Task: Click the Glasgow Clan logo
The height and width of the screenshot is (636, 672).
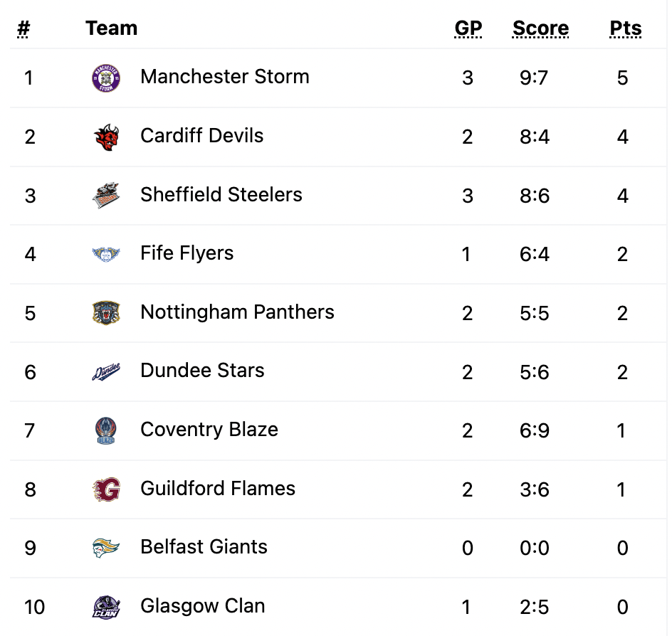Action: 106,607
